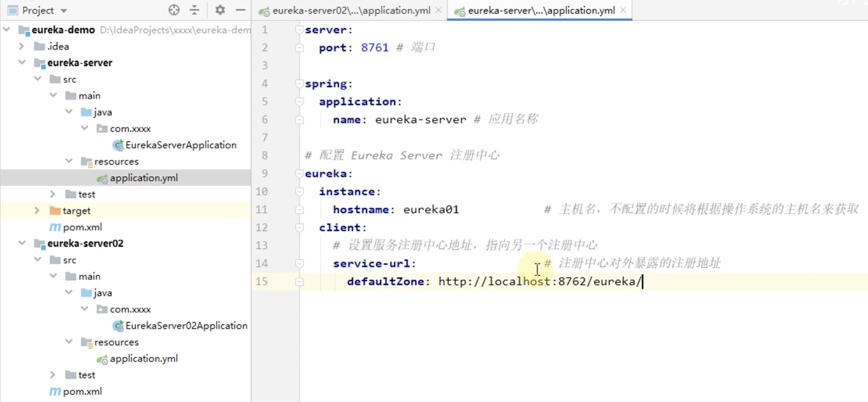The height and width of the screenshot is (402, 868).
Task: Fold the server block at line 1
Action: click(300, 29)
